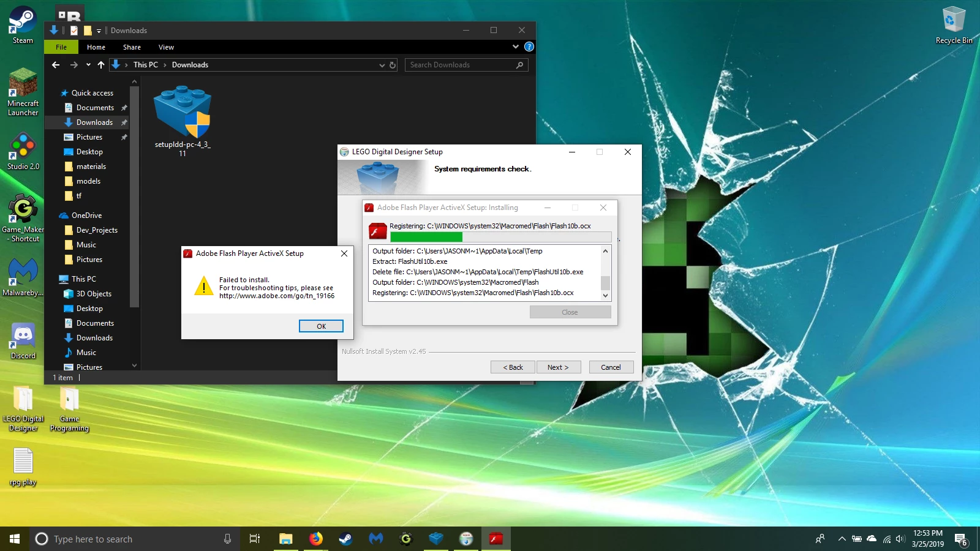Click the Cortana microphone icon
Image resolution: width=980 pixels, height=551 pixels.
[227, 539]
